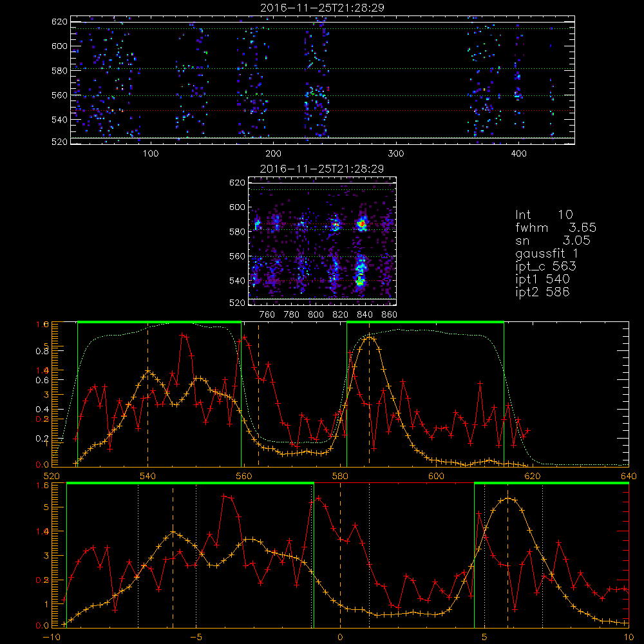This screenshot has height=644, width=644.
Task: Click the '640' x-axis label of third plot
Action: 629,477
